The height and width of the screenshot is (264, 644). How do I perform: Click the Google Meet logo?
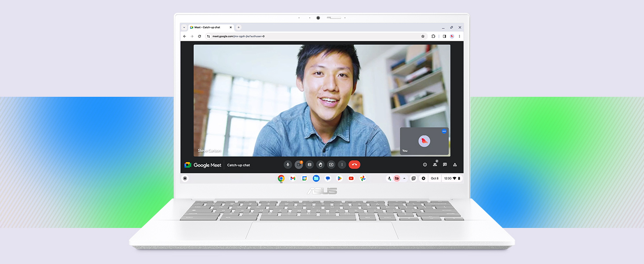203,165
